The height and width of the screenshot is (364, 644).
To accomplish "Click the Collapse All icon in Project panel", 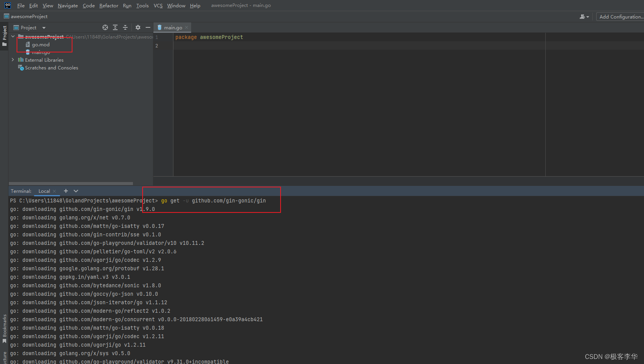I will 125,27.
